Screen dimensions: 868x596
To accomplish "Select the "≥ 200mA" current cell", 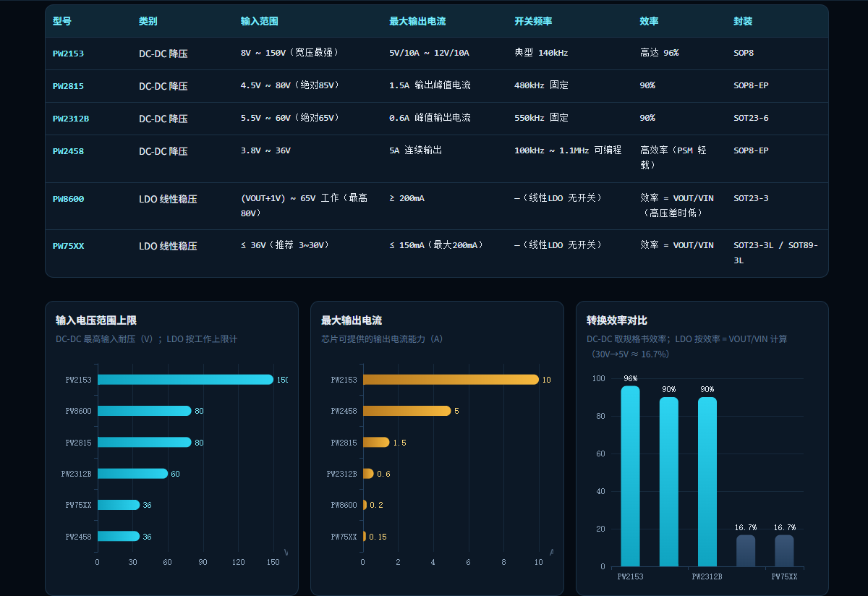I will point(407,198).
